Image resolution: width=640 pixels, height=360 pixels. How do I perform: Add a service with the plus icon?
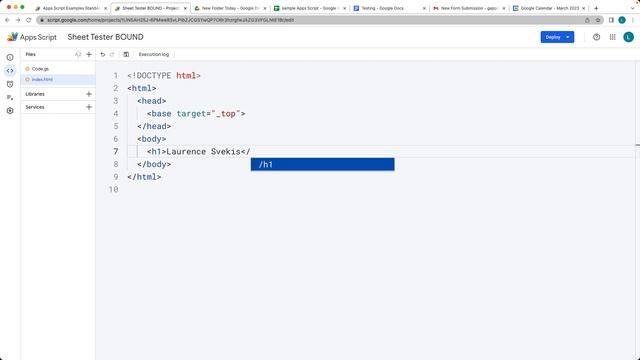[89, 107]
